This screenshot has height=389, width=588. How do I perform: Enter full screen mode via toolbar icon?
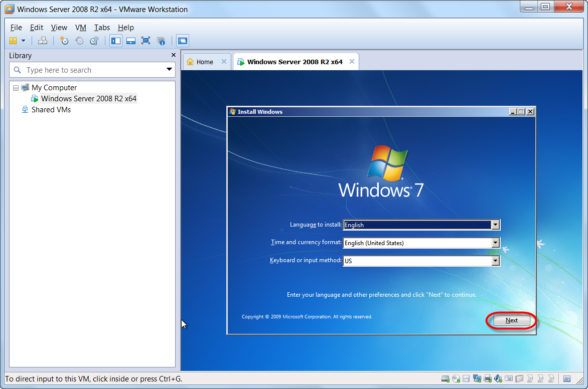pyautogui.click(x=146, y=41)
